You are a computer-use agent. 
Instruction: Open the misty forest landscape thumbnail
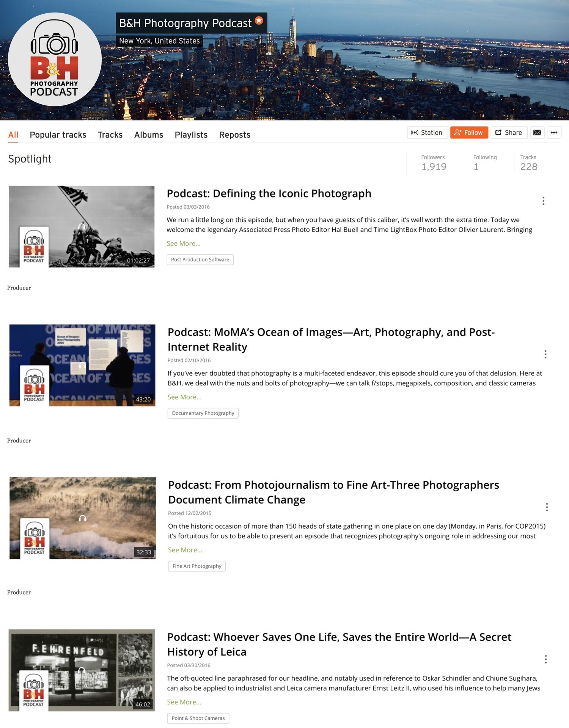click(x=83, y=518)
